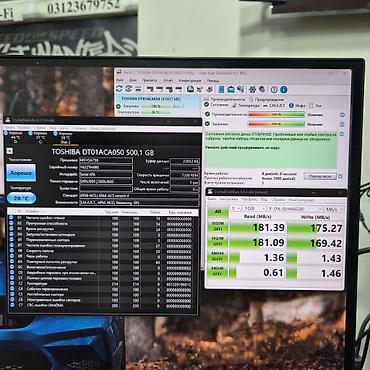This screenshot has height=370, width=370.
Task: Run the SEQ1M Q8T1 test button
Action: pos(218,226)
